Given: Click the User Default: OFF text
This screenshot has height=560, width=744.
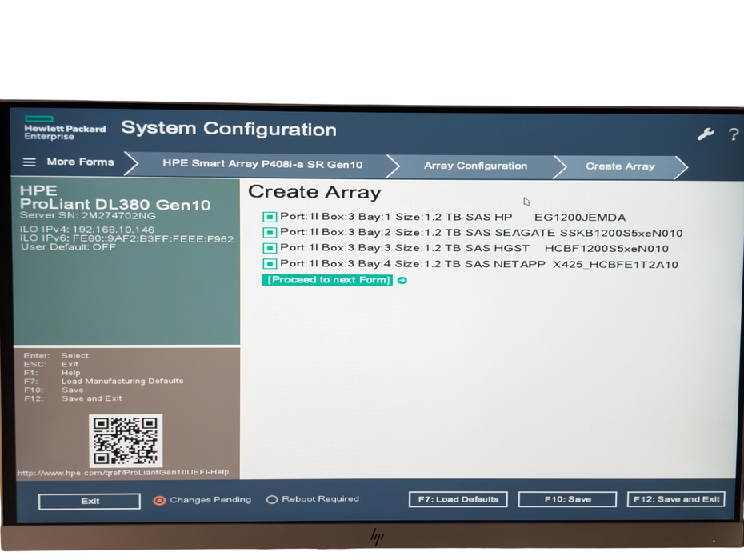Looking at the screenshot, I should tap(68, 246).
